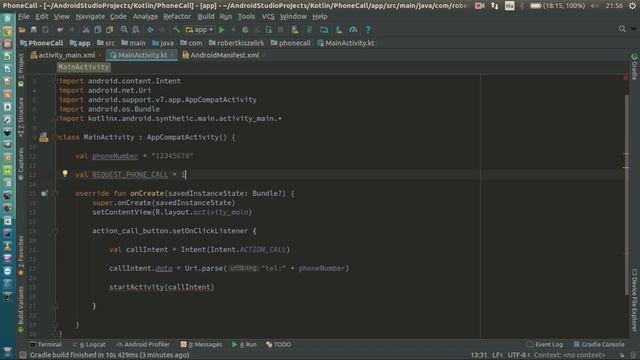Click the Debug app bug icon

(x=245, y=30)
